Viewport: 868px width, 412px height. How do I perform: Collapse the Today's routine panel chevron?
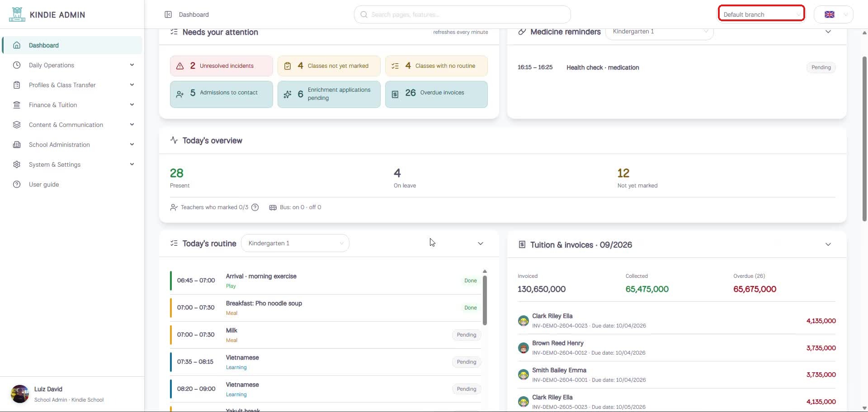pyautogui.click(x=481, y=243)
